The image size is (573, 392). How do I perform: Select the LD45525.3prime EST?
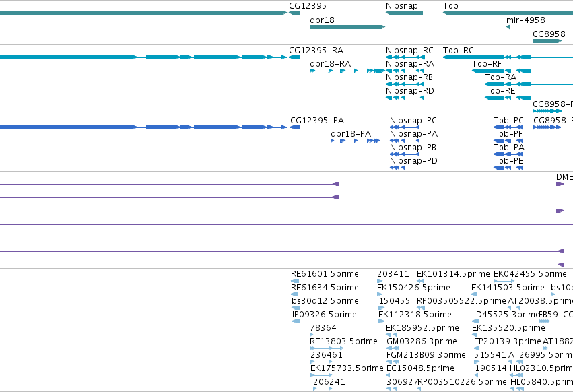475,321
